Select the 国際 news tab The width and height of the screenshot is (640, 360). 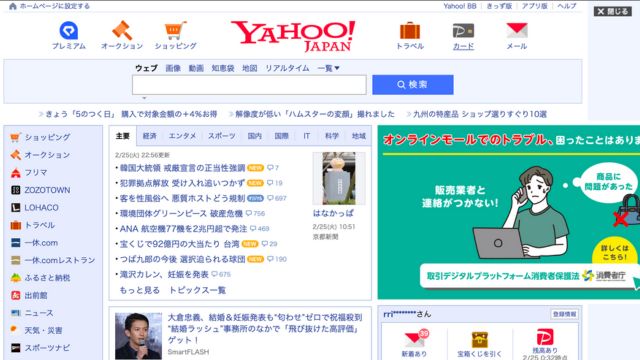click(x=281, y=136)
